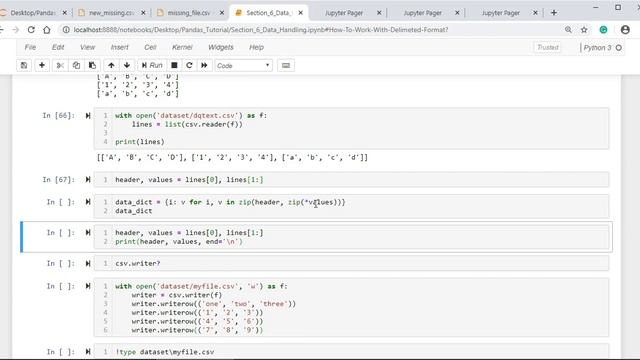Click the Trusted notebook indicator

tap(547, 48)
